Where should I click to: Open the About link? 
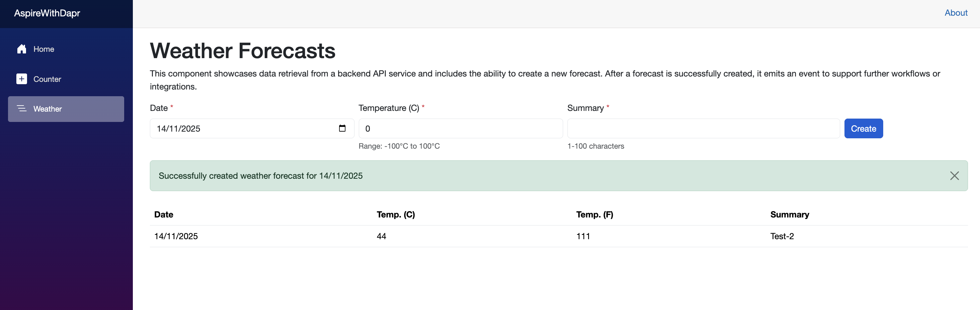click(956, 13)
